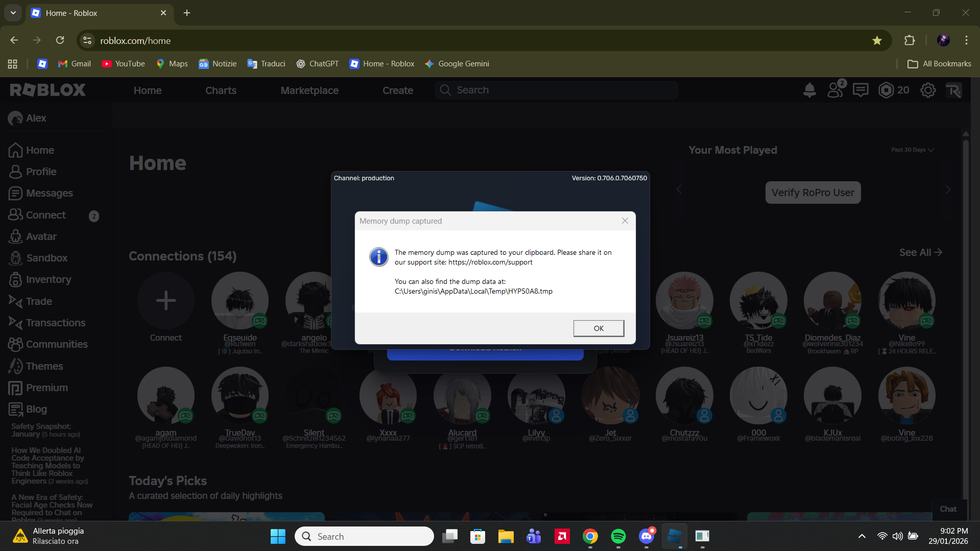Image resolution: width=980 pixels, height=551 pixels.
Task: Open Chrome extensions puzzle icon
Action: click(x=910, y=40)
